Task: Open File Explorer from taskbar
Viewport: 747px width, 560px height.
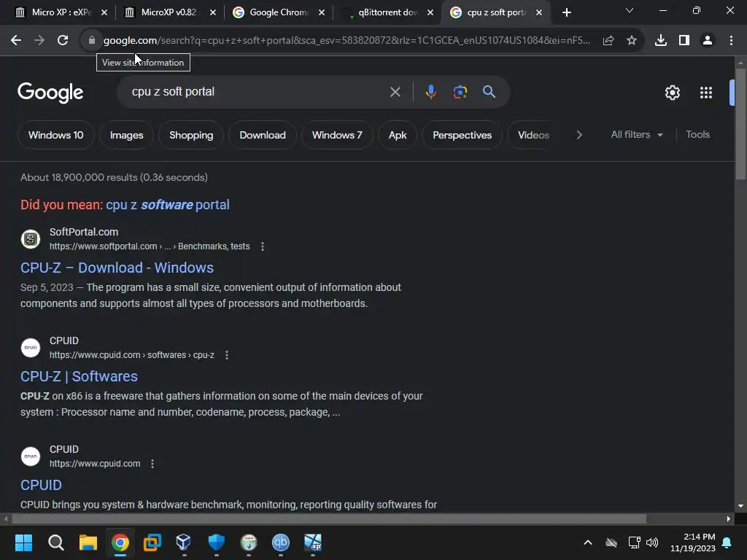Action: (88, 542)
